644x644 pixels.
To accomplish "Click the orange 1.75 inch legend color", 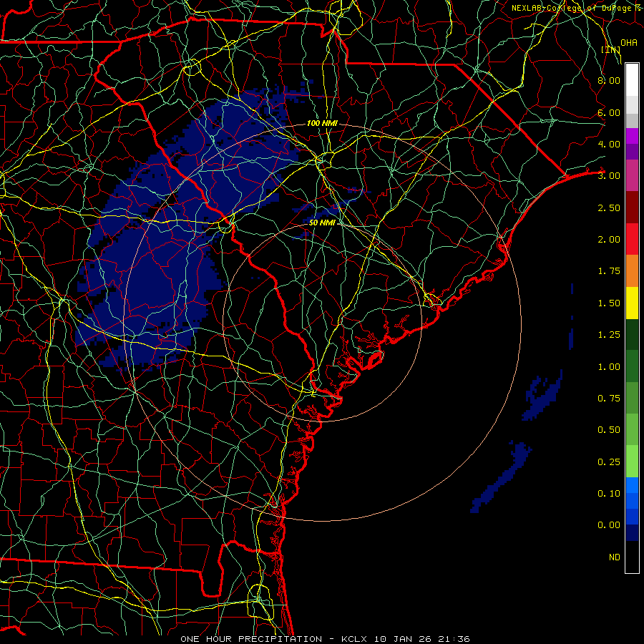I will 632,271.
